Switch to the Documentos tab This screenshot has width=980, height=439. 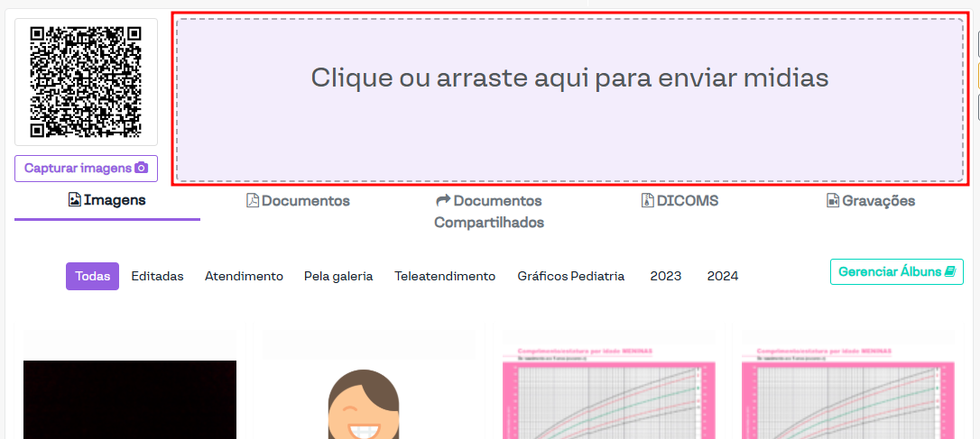(x=299, y=201)
